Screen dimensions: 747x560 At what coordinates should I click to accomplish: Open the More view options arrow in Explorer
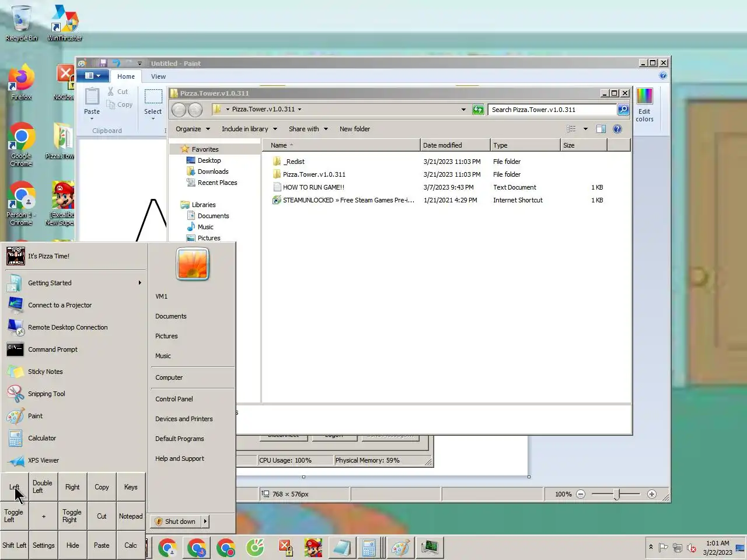point(585,129)
